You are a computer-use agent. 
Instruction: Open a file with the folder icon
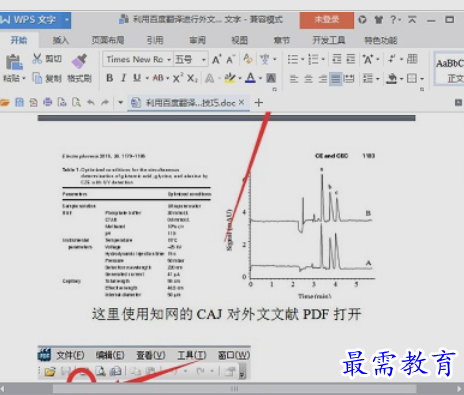tap(4, 102)
